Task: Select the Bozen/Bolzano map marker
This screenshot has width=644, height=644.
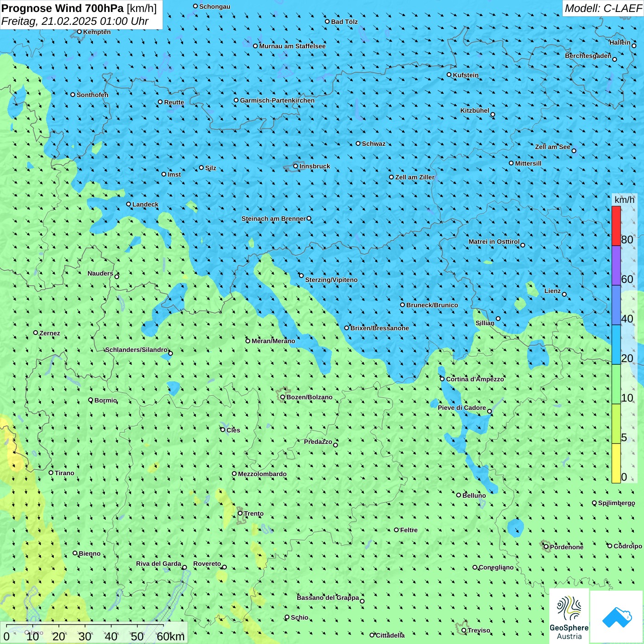Action: point(282,397)
